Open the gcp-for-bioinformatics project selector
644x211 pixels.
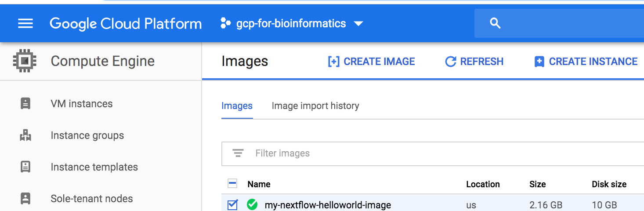coord(292,23)
